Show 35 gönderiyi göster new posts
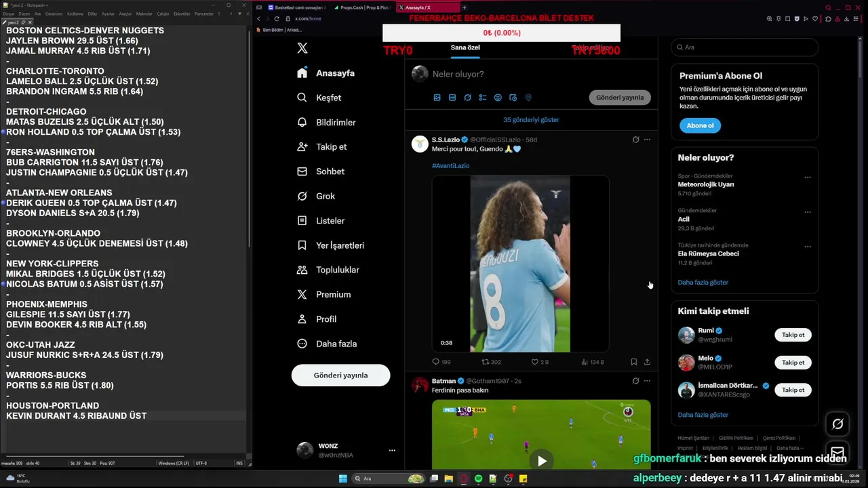 click(x=531, y=120)
